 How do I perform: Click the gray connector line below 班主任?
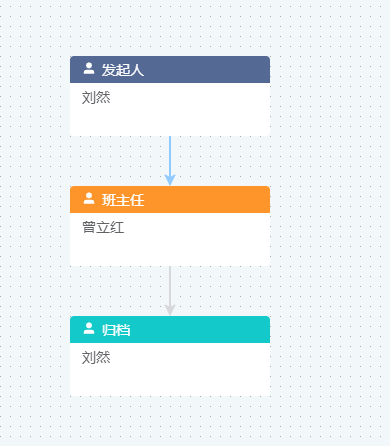tap(170, 285)
